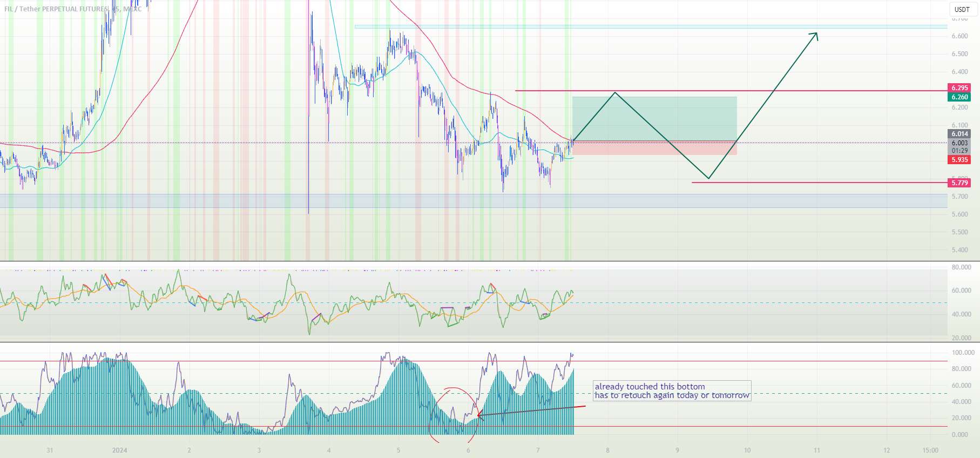This screenshot has width=980, height=458.
Task: Select the 'already touched this bottom' note
Action: (x=672, y=391)
